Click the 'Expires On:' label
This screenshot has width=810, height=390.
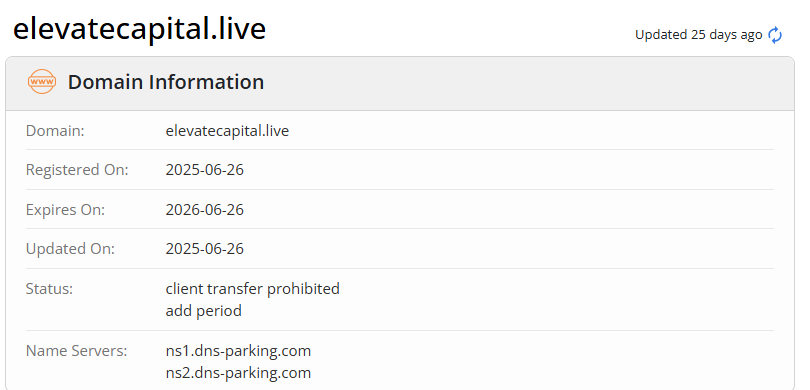(x=65, y=210)
